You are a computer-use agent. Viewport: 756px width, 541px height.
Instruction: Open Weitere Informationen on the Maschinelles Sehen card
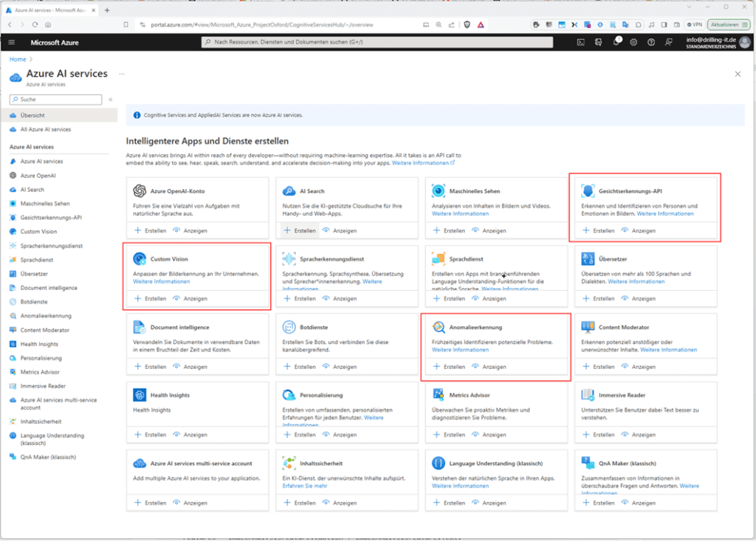click(461, 213)
